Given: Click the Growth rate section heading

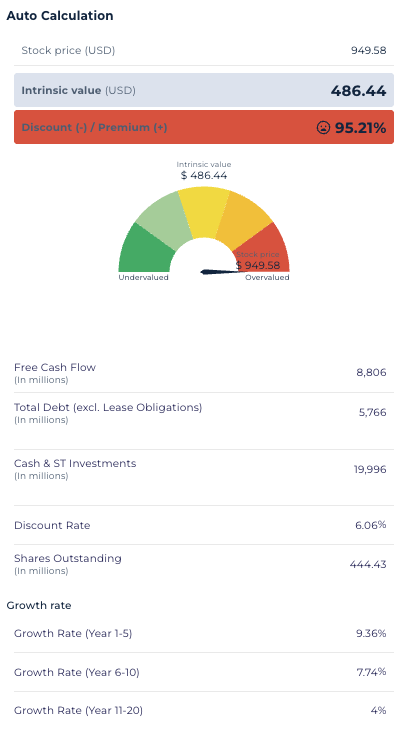Looking at the screenshot, I should (x=39, y=606).
